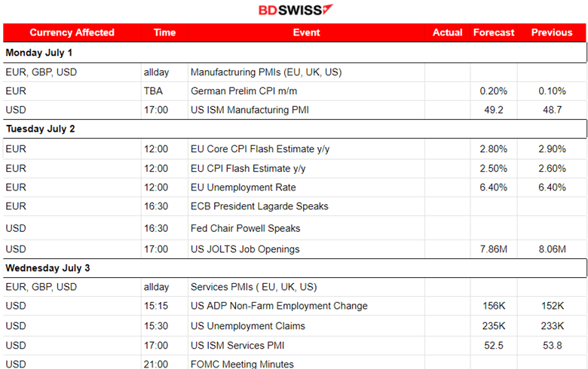Click the BDSwiss logo
Screen dimensions: 588x369
click(295, 11)
